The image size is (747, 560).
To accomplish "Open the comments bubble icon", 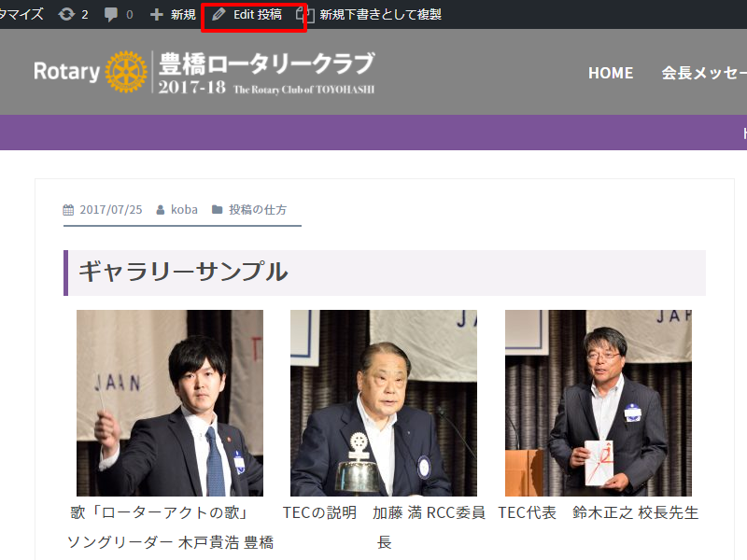I will point(112,15).
